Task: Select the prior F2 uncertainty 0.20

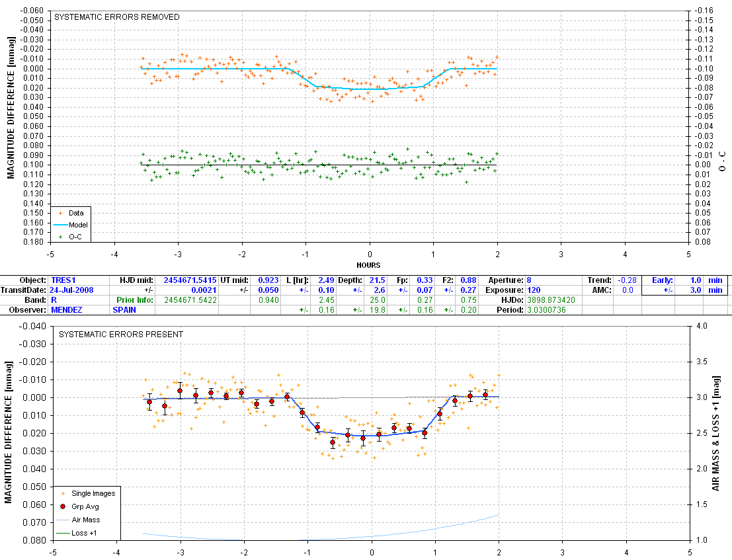Action: 468,309
